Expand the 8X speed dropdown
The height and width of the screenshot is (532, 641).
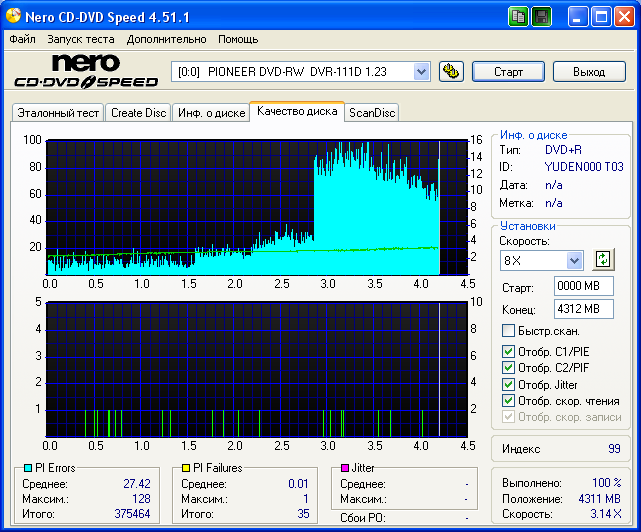pos(574,260)
